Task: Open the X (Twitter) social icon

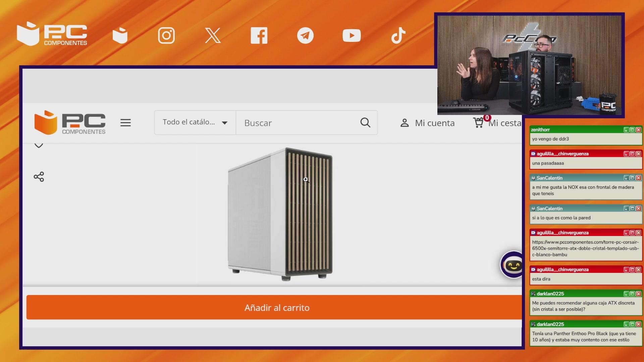Action: point(213,36)
